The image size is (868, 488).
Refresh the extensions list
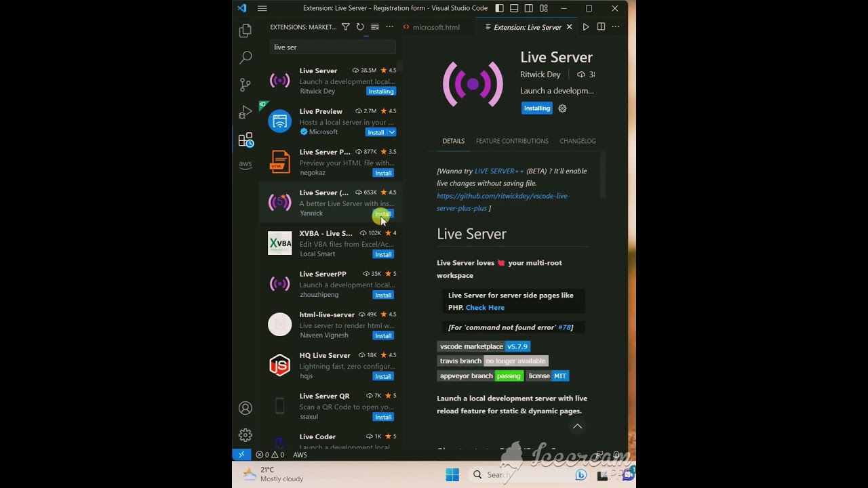click(360, 27)
